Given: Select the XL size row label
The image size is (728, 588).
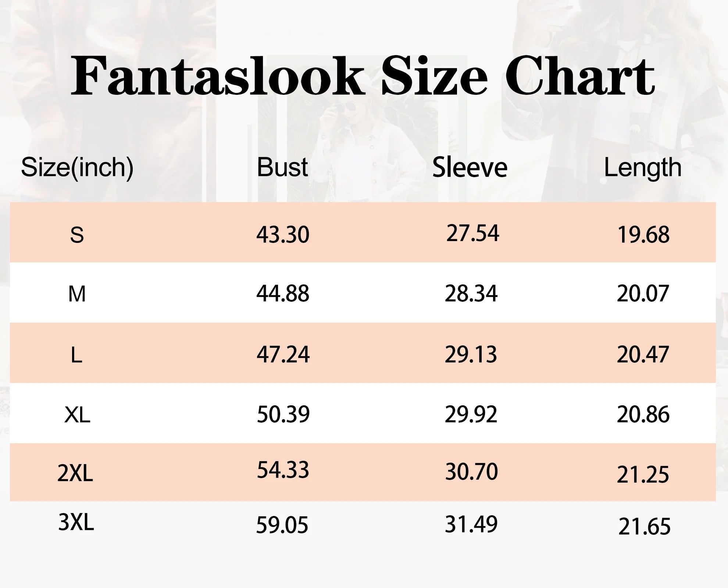Looking at the screenshot, I should click(77, 415).
